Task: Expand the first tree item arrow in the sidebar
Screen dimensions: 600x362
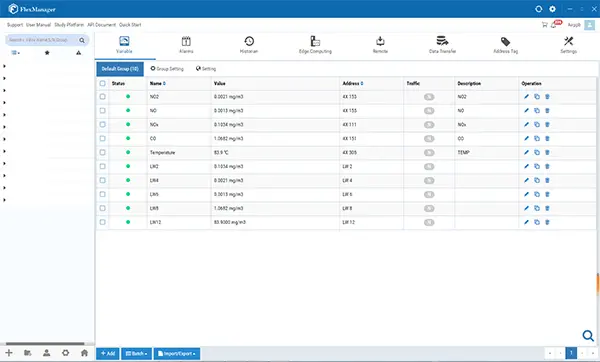Action: [4, 66]
